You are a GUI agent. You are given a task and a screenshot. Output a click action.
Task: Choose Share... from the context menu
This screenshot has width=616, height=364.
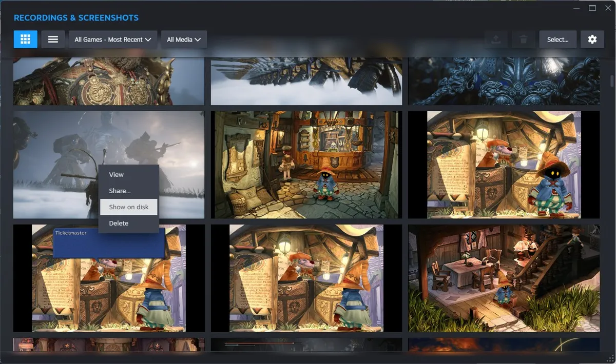click(x=129, y=191)
